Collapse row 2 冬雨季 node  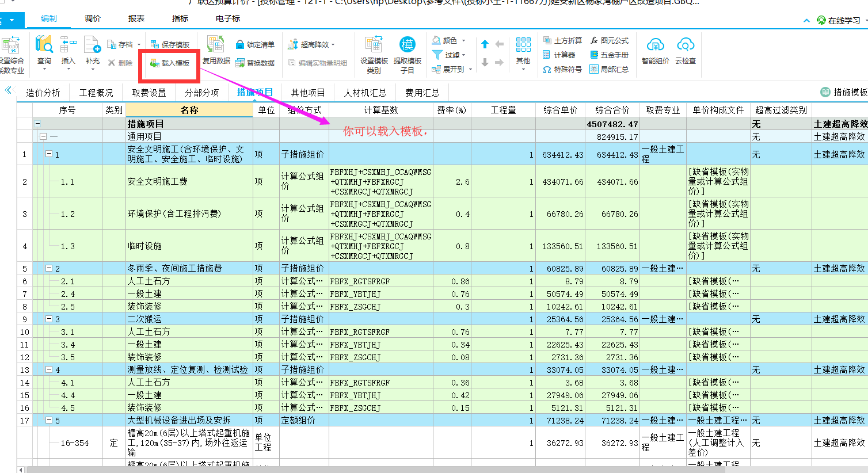[x=49, y=268]
